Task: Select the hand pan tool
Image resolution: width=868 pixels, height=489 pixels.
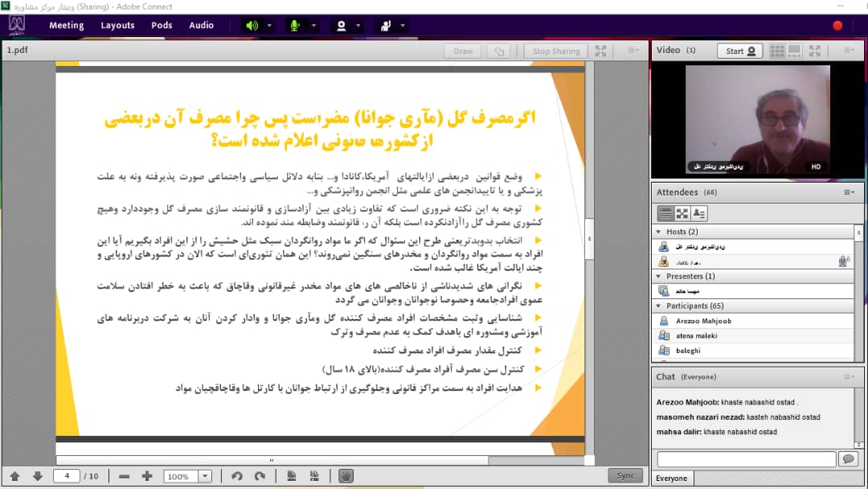Action: (346, 476)
